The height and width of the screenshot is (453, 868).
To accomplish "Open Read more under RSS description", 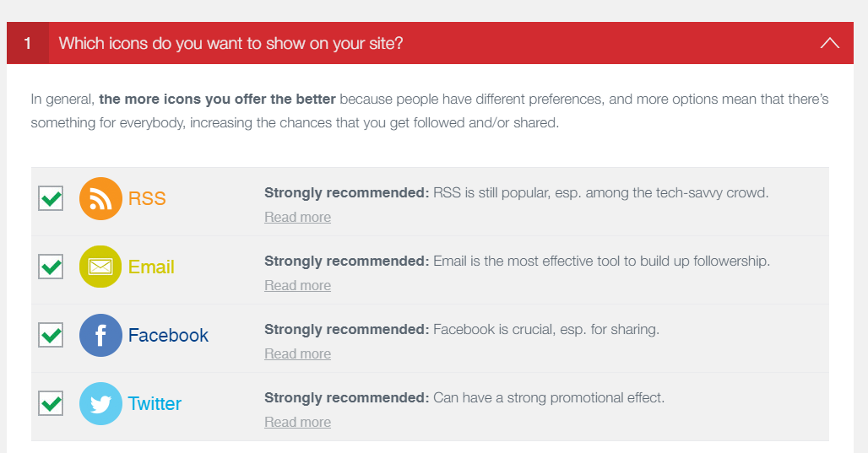I will pos(297,218).
